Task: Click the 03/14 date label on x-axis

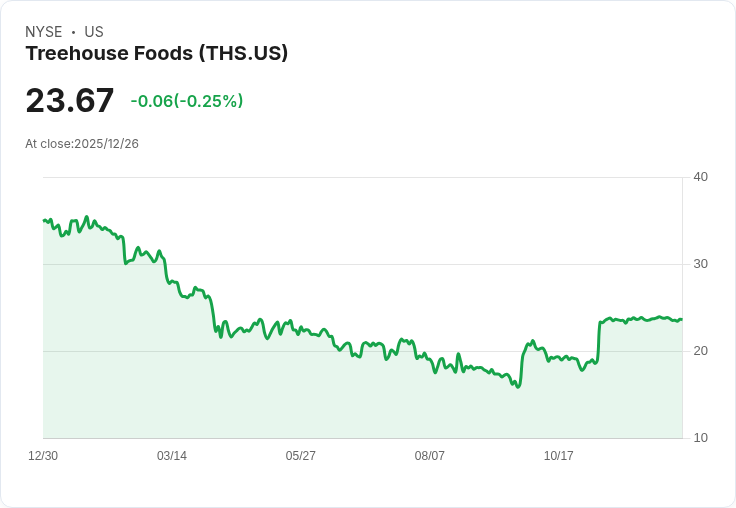Action: pos(172,456)
